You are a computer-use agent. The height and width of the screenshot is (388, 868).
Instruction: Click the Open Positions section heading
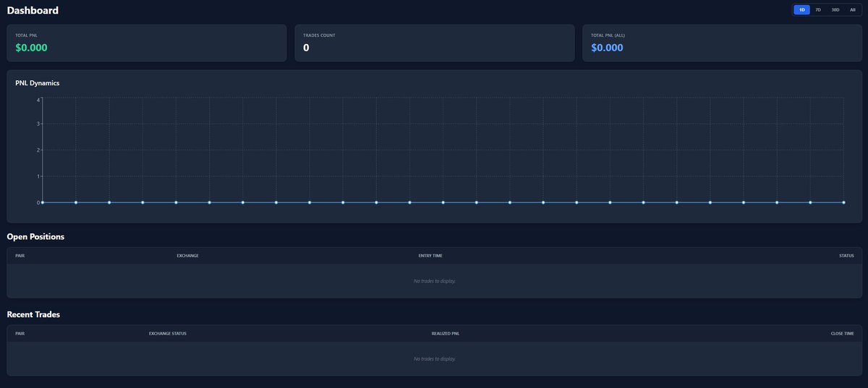coord(35,237)
